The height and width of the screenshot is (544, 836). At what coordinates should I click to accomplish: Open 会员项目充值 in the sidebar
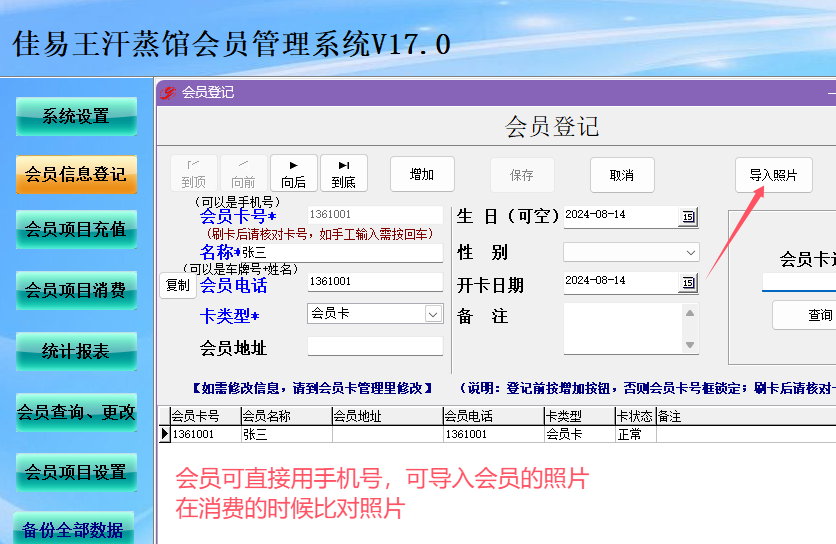tap(76, 229)
